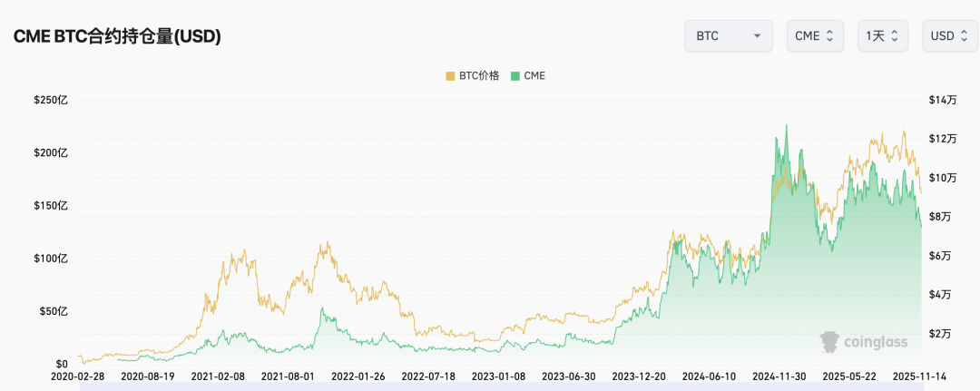
Task: Click the green CME legend square
Action: click(516, 76)
